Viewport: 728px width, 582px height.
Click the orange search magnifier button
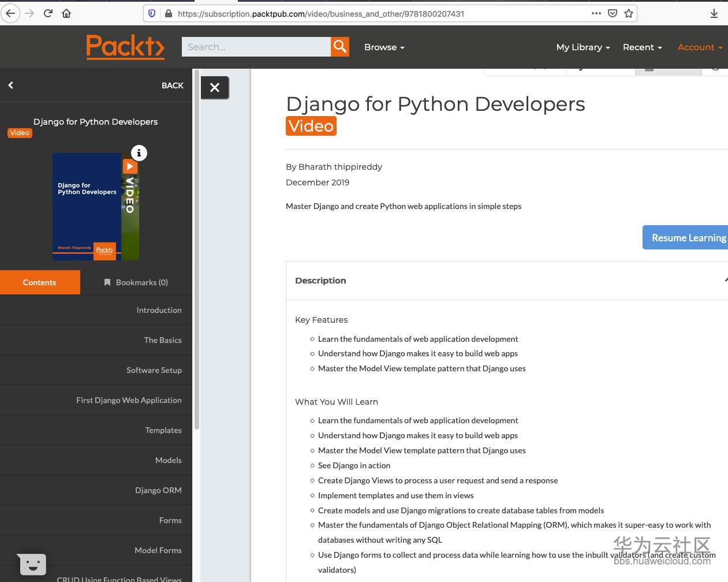tap(340, 47)
